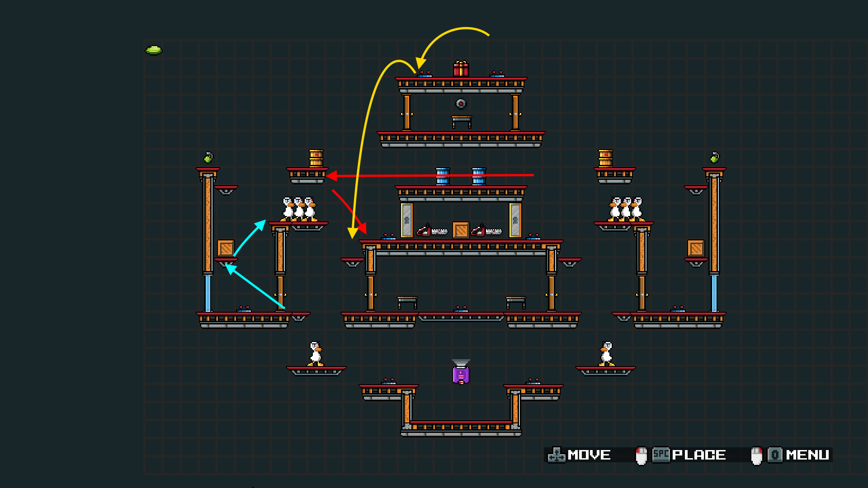The height and width of the screenshot is (488, 868).
Task: Select the red present box on top platform
Action: tap(461, 69)
